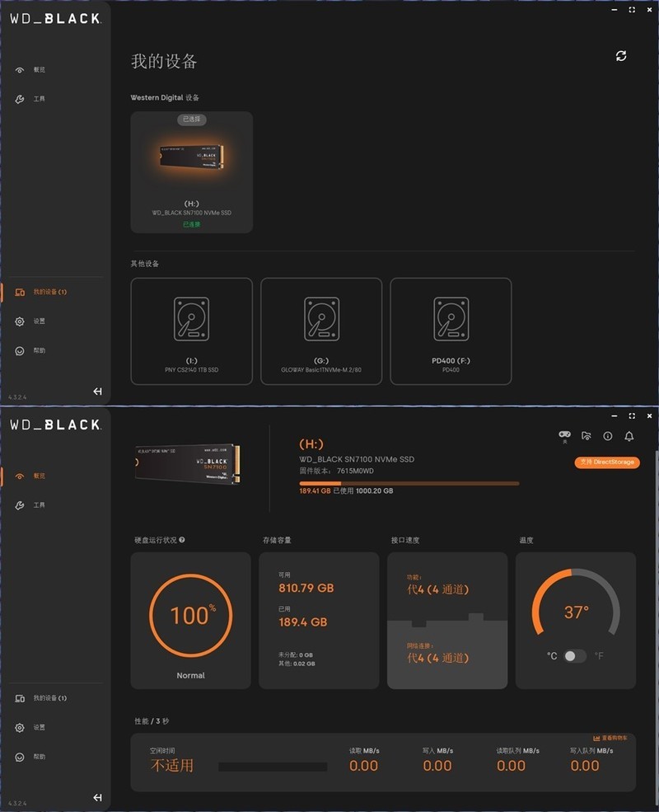
Task: Click the SN7100 SSD image in Overview window
Action: (189, 463)
